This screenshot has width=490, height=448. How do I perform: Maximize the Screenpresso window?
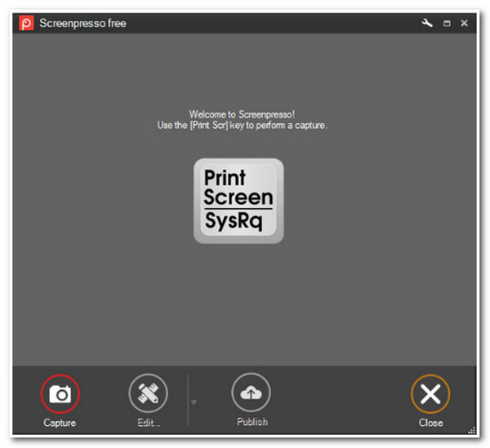[x=447, y=23]
